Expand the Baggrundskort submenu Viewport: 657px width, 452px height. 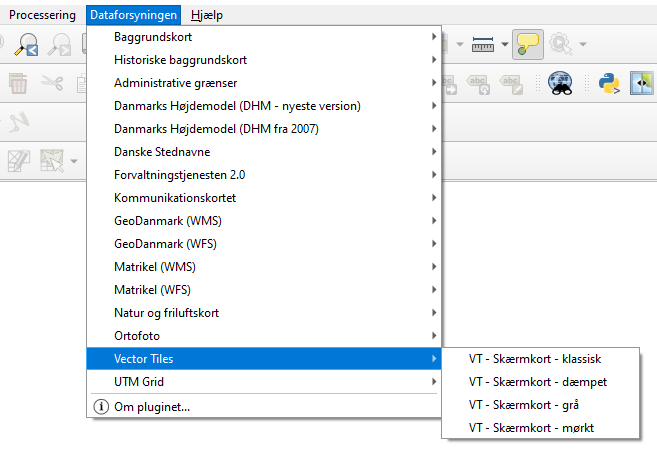(x=264, y=37)
